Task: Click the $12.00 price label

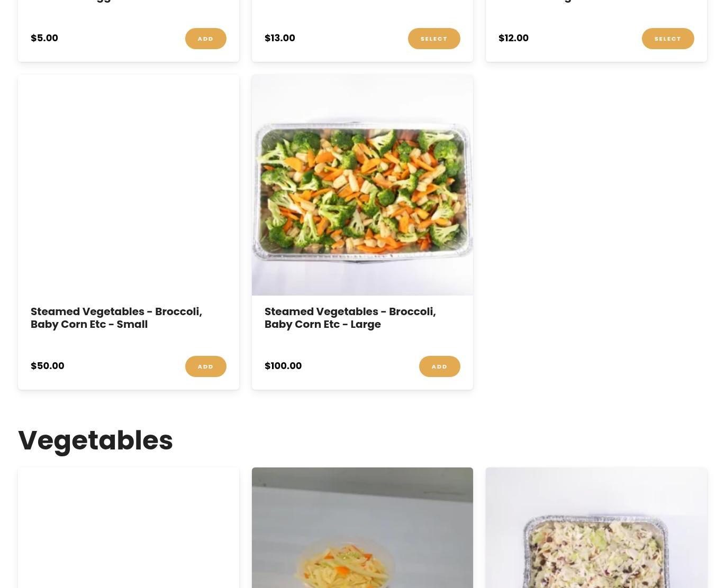Action: point(513,38)
